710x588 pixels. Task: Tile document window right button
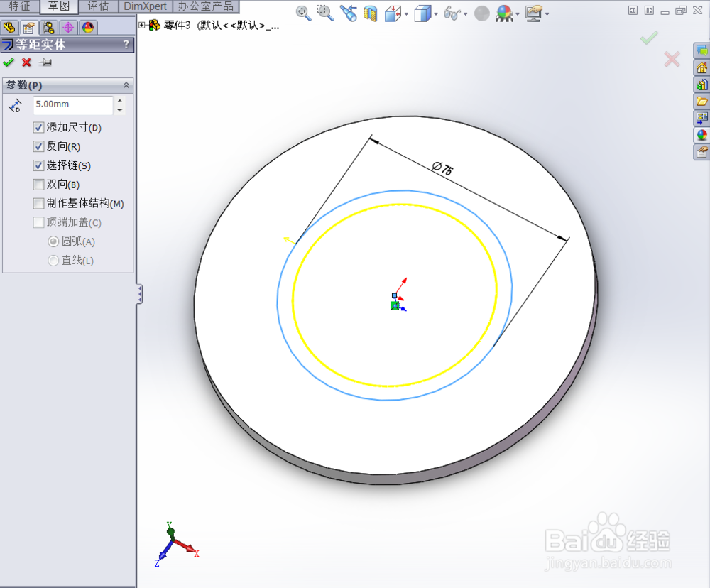[649, 11]
